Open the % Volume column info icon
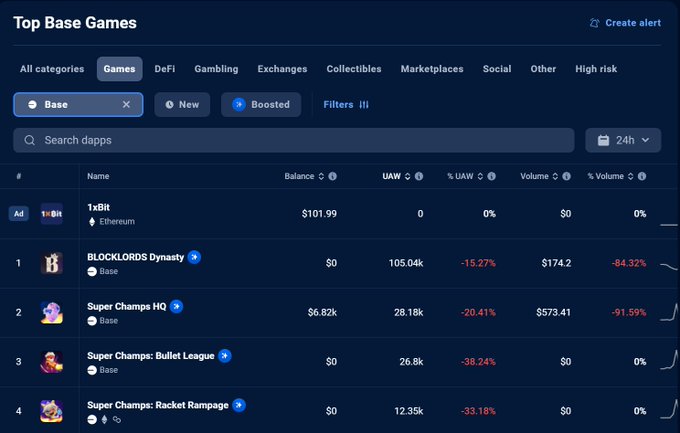 (642, 176)
